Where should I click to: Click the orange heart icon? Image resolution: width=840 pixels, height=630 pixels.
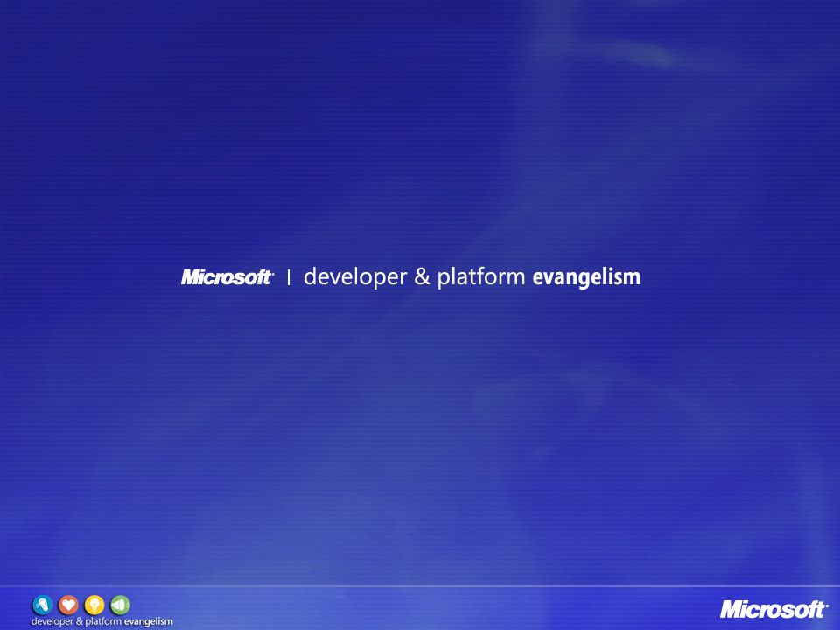pos(68,605)
